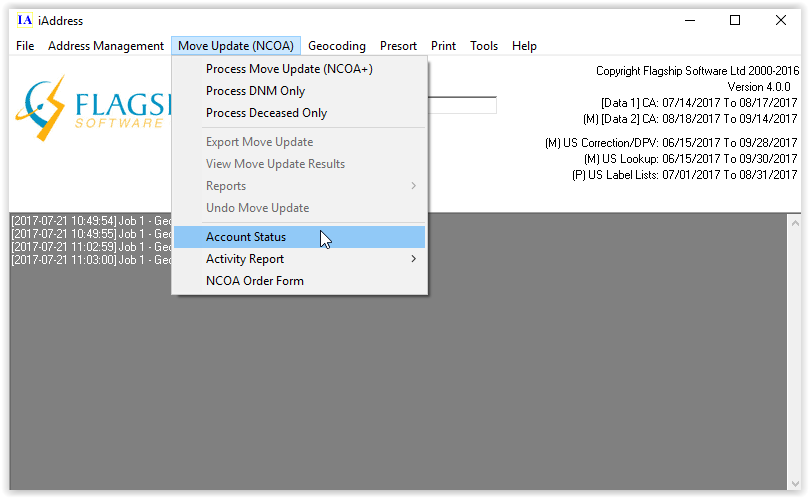
Task: Choose Process Deceased Only
Action: click(266, 113)
